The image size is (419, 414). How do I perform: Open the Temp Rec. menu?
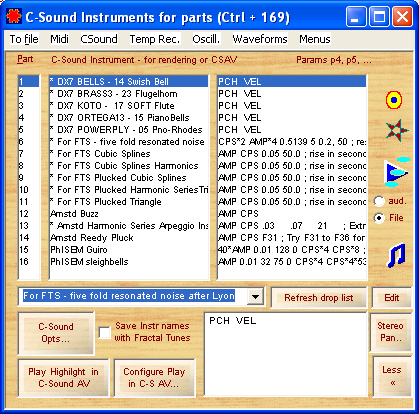(155, 39)
